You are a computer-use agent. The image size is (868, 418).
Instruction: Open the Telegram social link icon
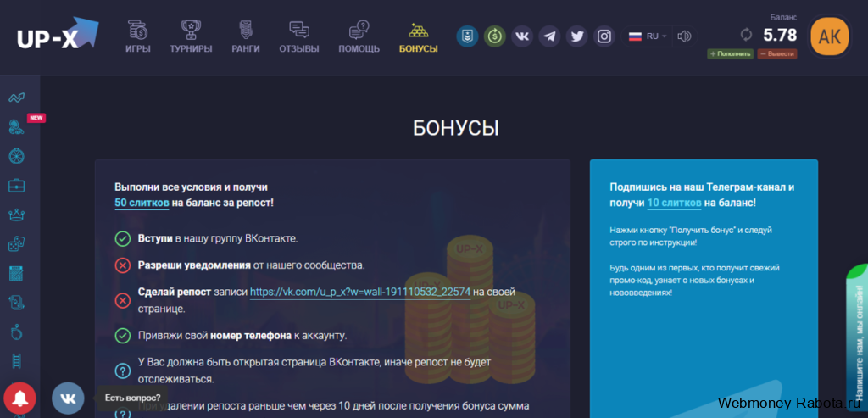(x=549, y=36)
